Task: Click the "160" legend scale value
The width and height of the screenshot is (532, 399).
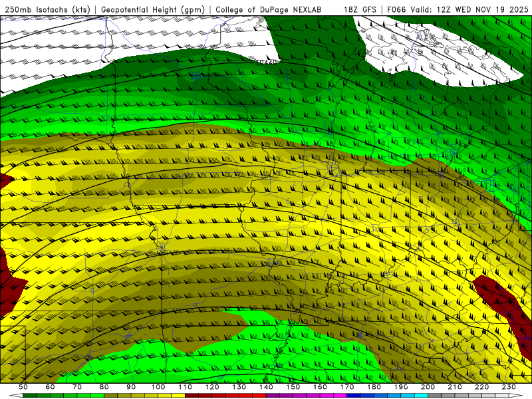Action: [x=320, y=387]
